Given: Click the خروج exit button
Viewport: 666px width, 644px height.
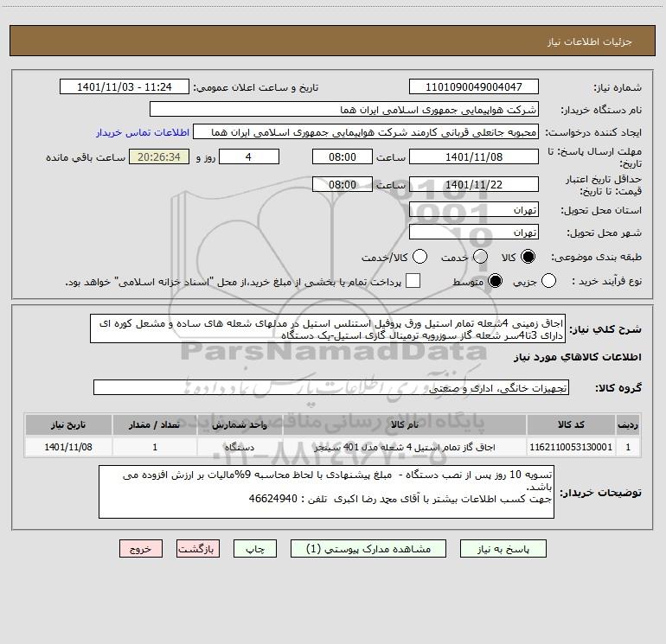Looking at the screenshot, I should pos(141,549).
